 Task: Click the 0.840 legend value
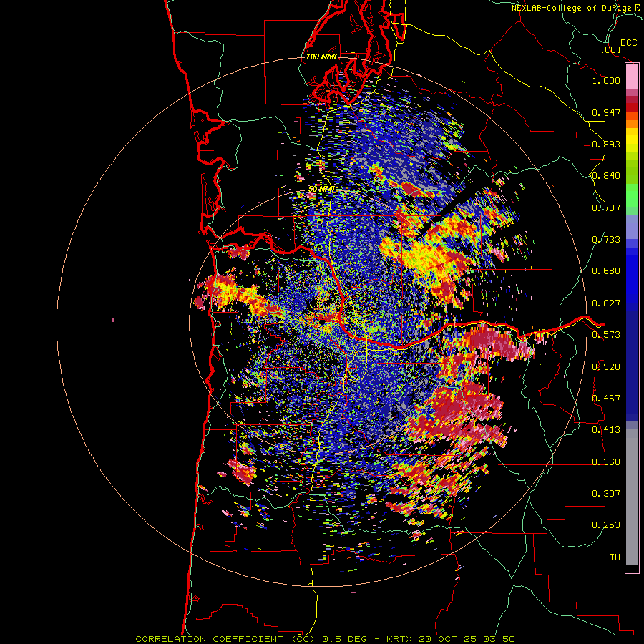(x=606, y=176)
